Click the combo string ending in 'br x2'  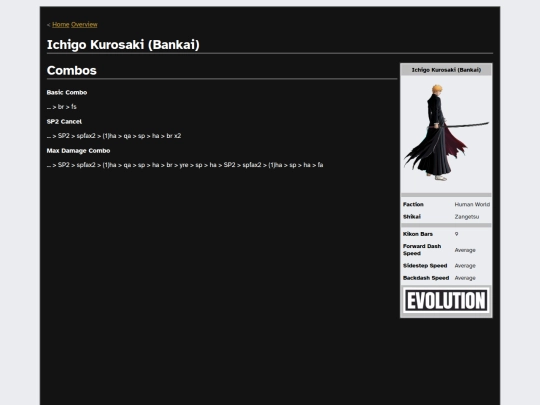tap(114, 136)
